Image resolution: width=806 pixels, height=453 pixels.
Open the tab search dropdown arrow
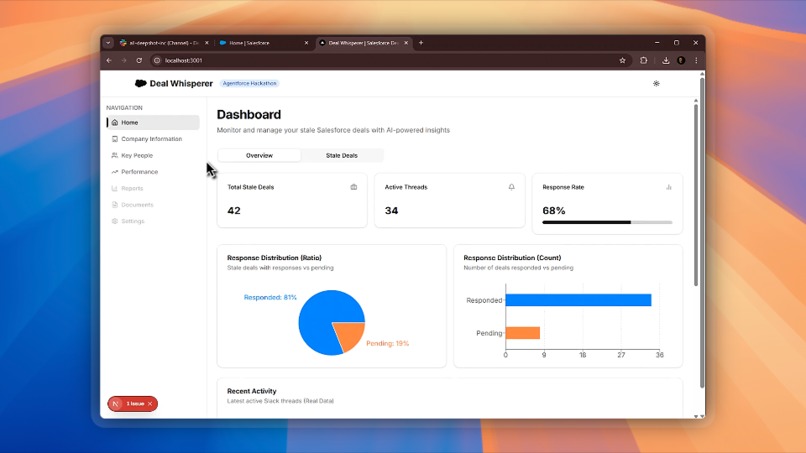(x=108, y=43)
